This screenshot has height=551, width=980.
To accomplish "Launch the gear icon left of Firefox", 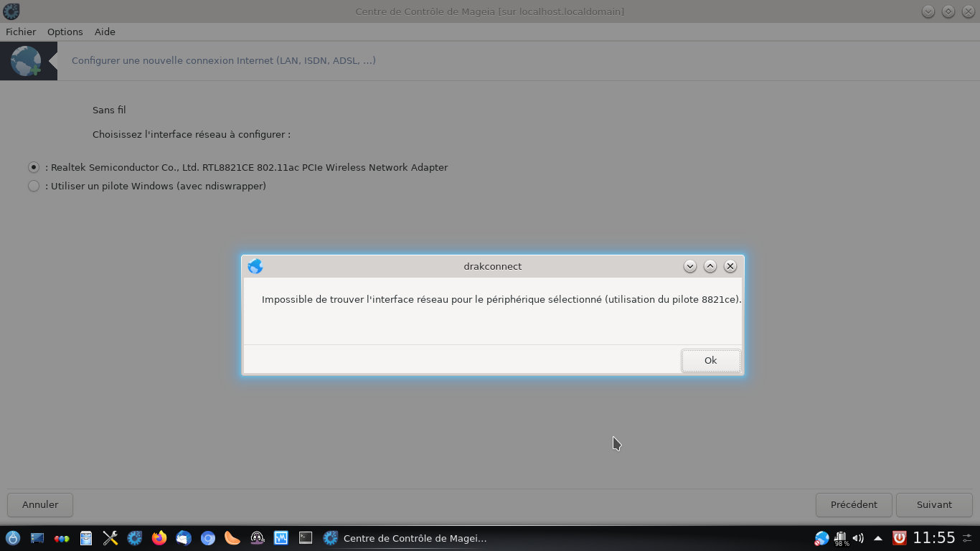I will pos(135,538).
